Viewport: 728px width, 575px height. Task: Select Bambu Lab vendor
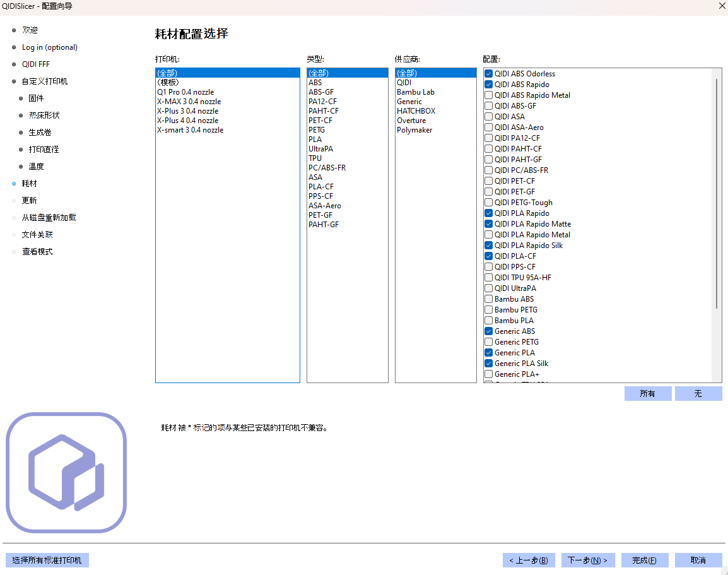click(435, 92)
